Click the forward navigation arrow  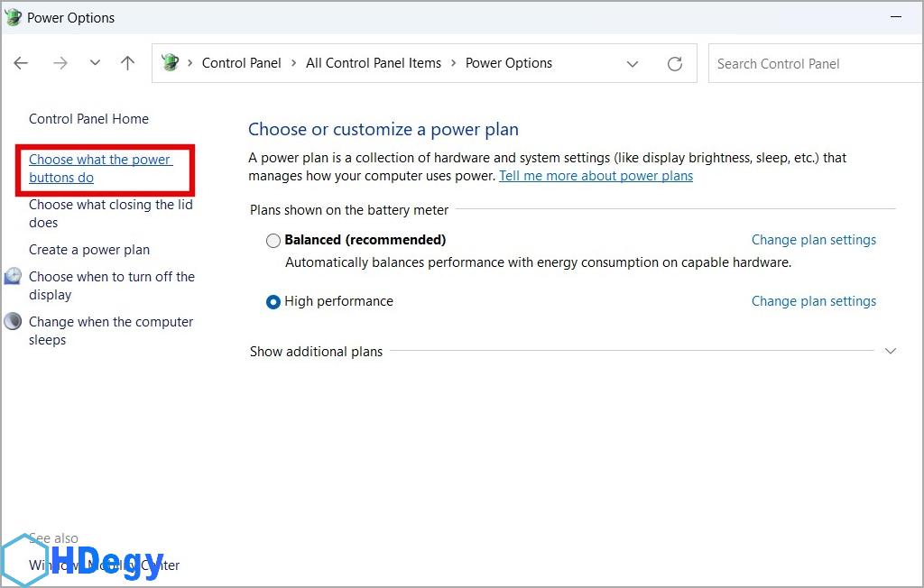[x=60, y=63]
